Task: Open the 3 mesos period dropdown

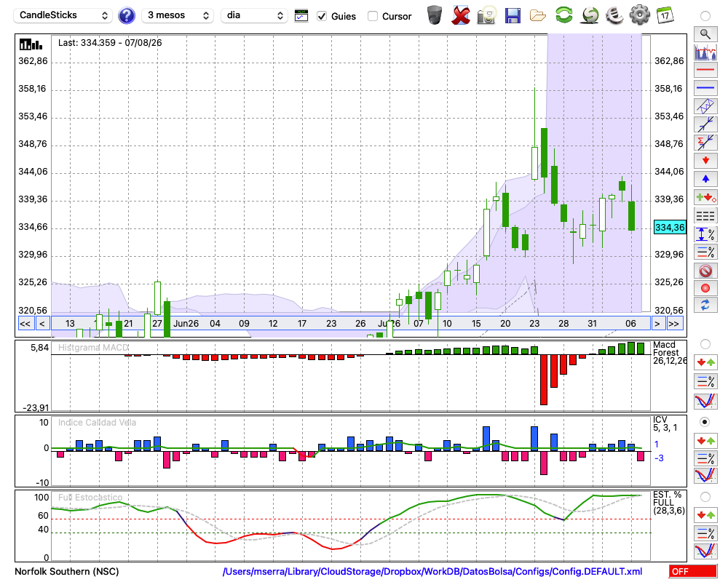Action: tap(178, 15)
